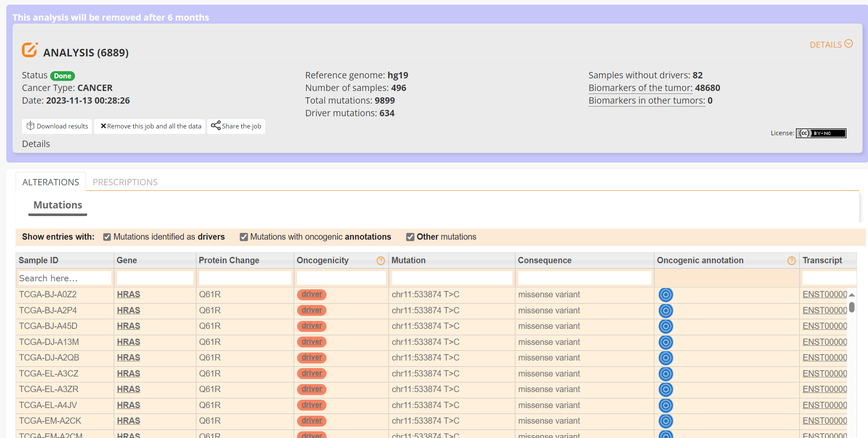Focus the Oncogenicity filter field

[x=341, y=278]
